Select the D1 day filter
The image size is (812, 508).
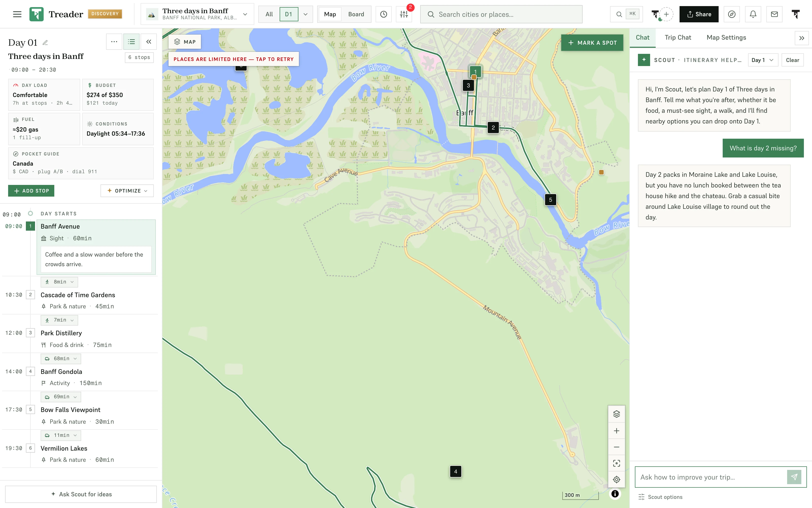pos(289,14)
